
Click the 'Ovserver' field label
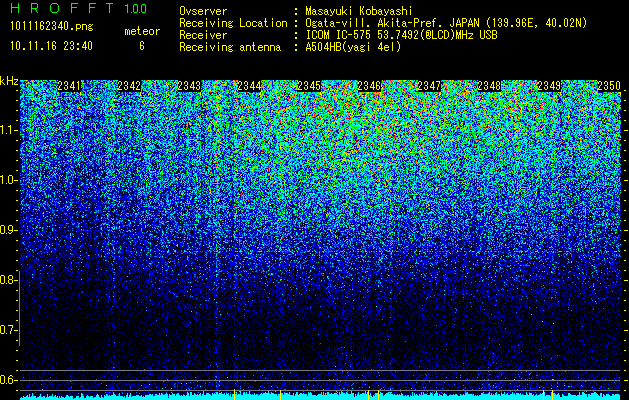[203, 11]
